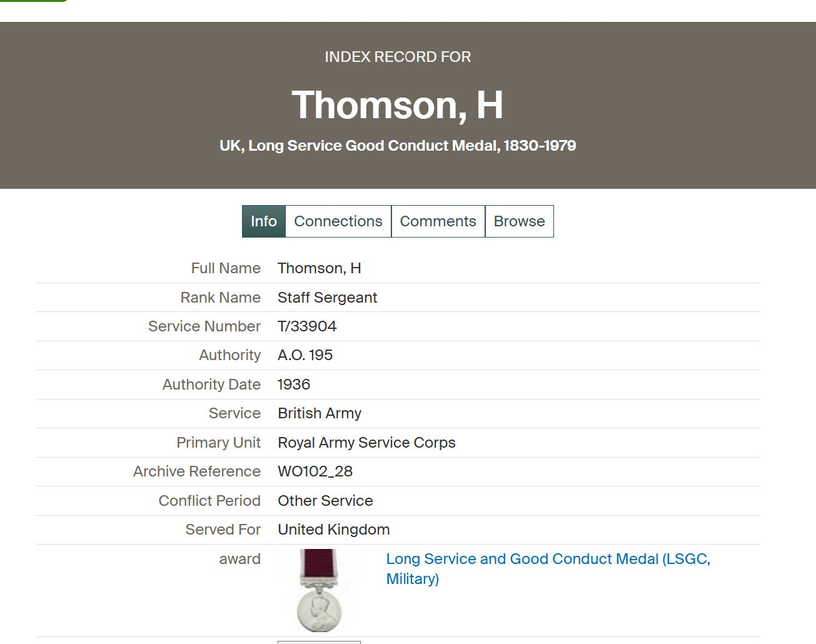Click the medal image thumbnail
Screen dimensions: 816x644
pyautogui.click(x=319, y=590)
